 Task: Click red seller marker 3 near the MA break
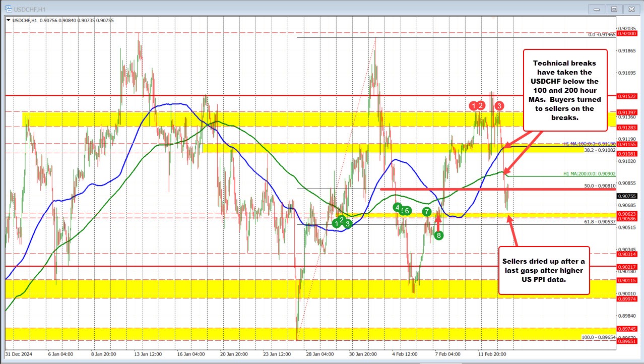tap(498, 106)
